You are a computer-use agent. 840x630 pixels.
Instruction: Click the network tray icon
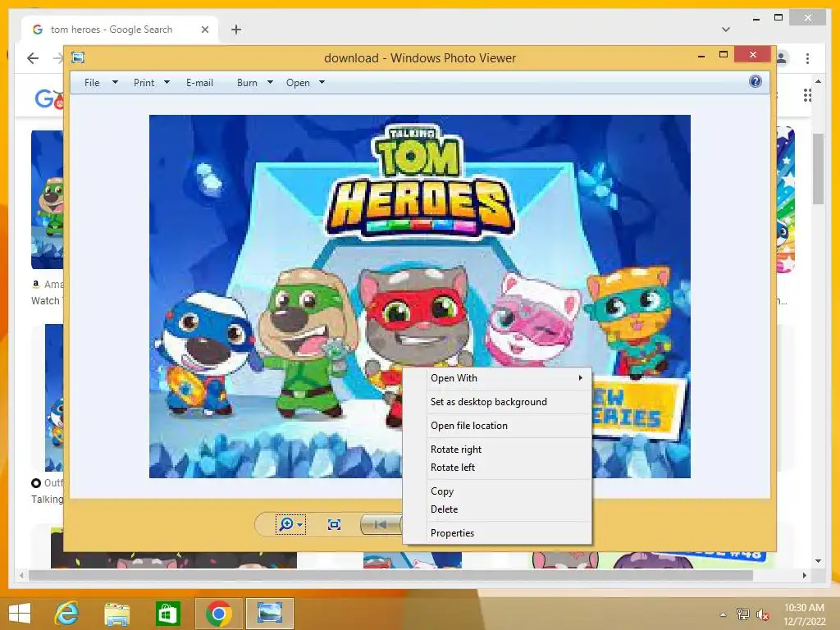742,614
